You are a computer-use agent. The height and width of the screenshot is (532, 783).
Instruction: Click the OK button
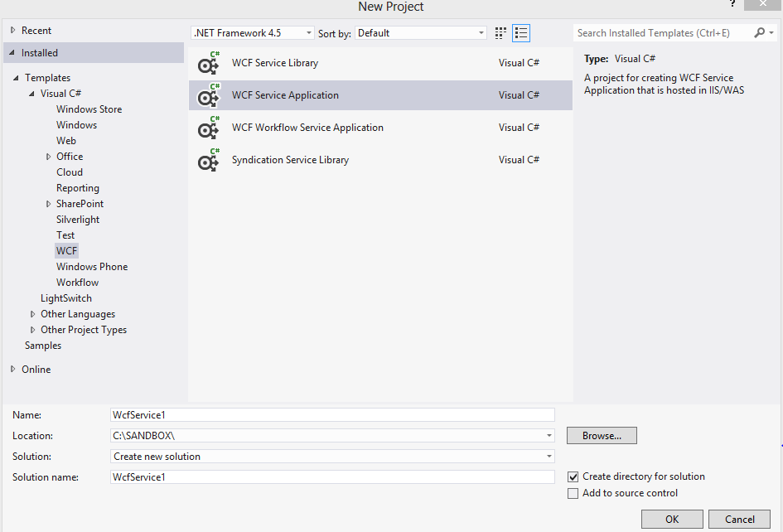[672, 520]
